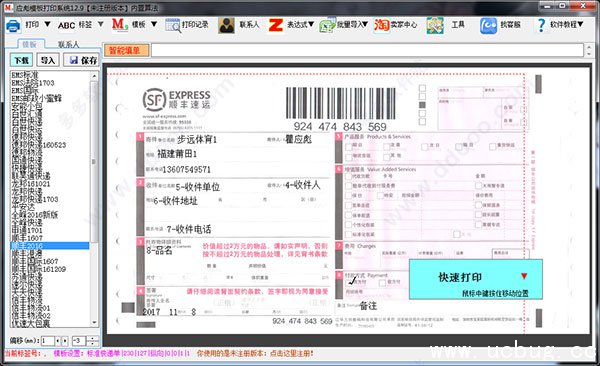Click the blue question mark tutorial icon
Image resolution: width=600 pixels, height=366 pixels.
pyautogui.click(x=541, y=25)
